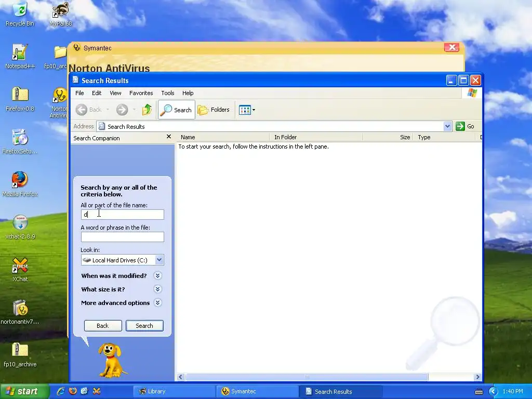Sort results by Size column

click(x=388, y=137)
